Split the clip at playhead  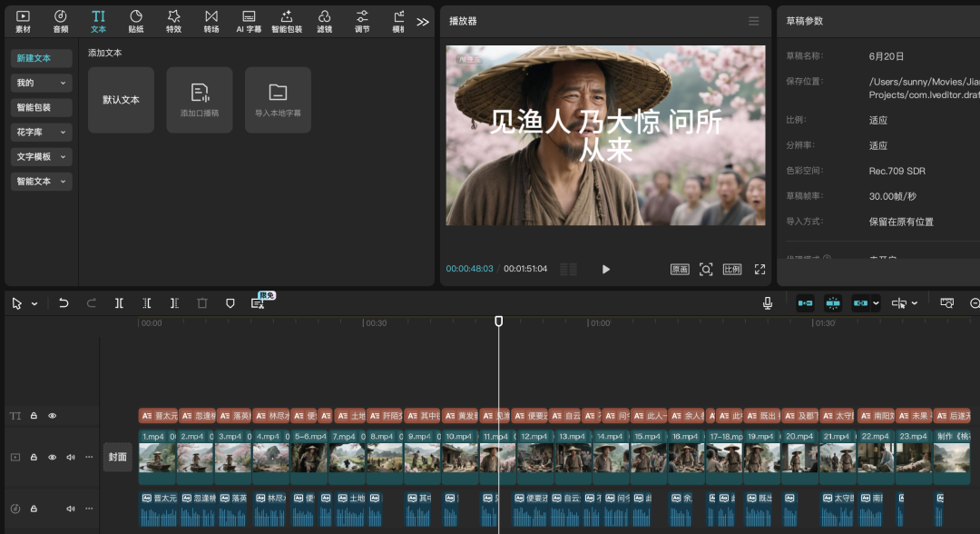[119, 303]
